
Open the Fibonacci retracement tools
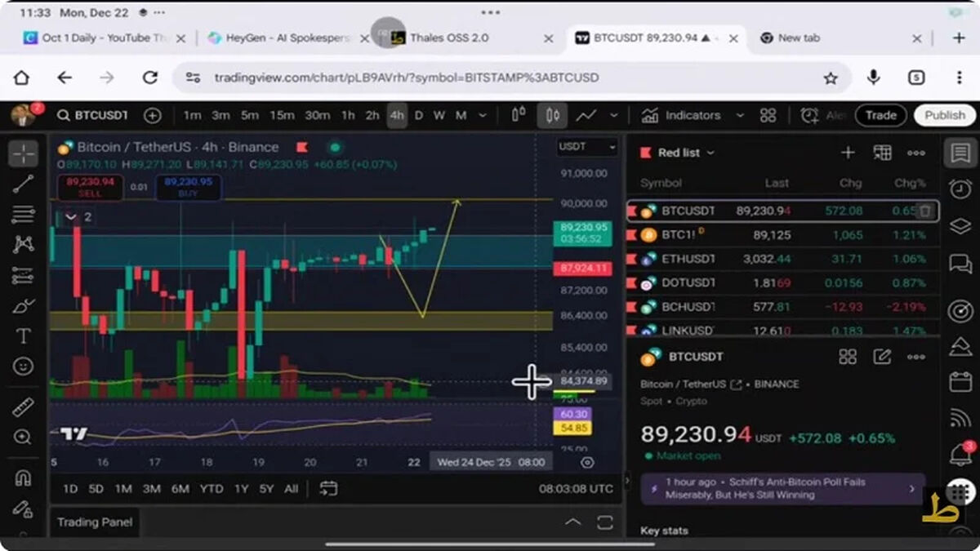coord(23,215)
